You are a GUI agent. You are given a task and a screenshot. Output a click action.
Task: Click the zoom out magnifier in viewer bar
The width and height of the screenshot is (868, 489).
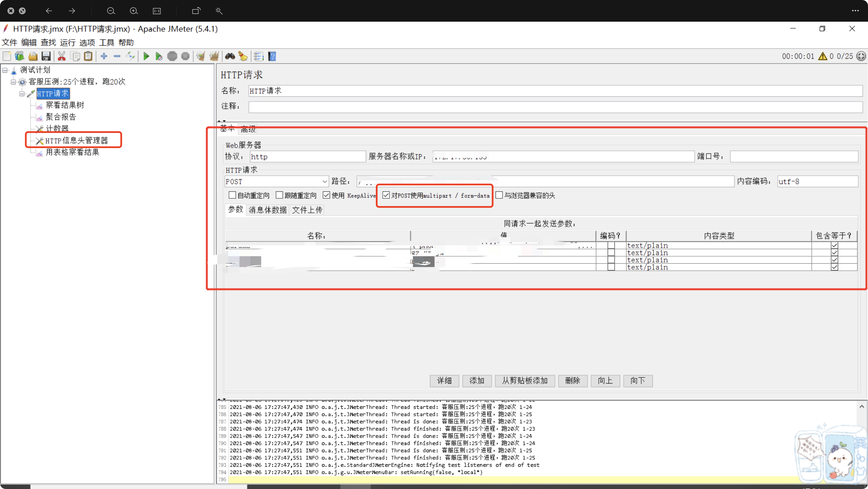click(111, 11)
